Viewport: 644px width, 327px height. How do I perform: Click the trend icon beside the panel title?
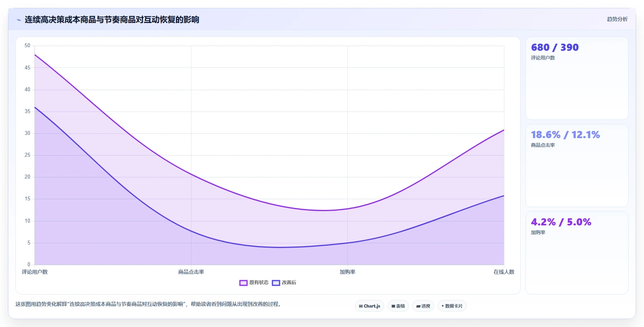[19, 20]
